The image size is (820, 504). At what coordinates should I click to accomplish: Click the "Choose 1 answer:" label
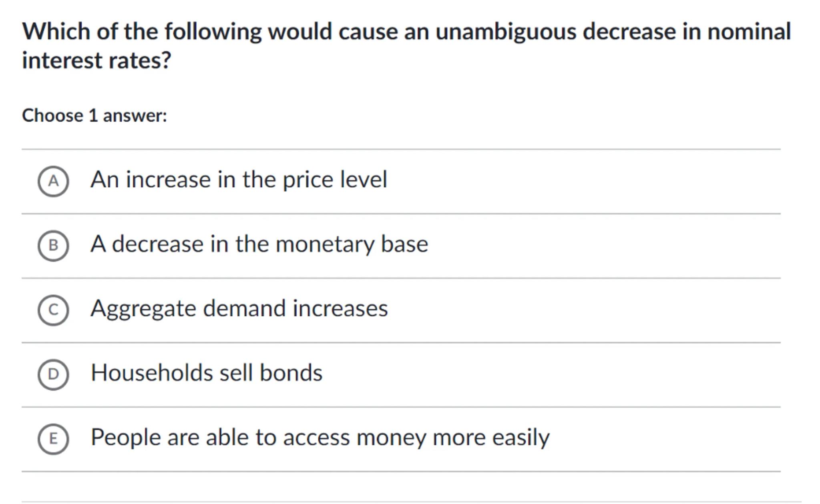[x=94, y=116]
